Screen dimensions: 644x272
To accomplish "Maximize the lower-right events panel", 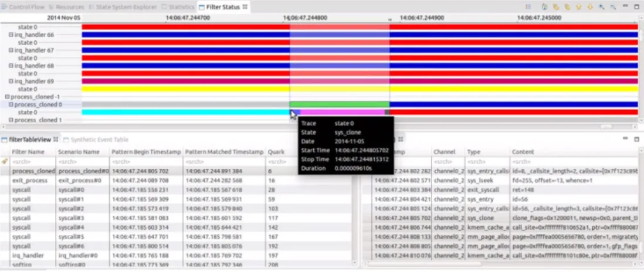I will [x=636, y=139].
